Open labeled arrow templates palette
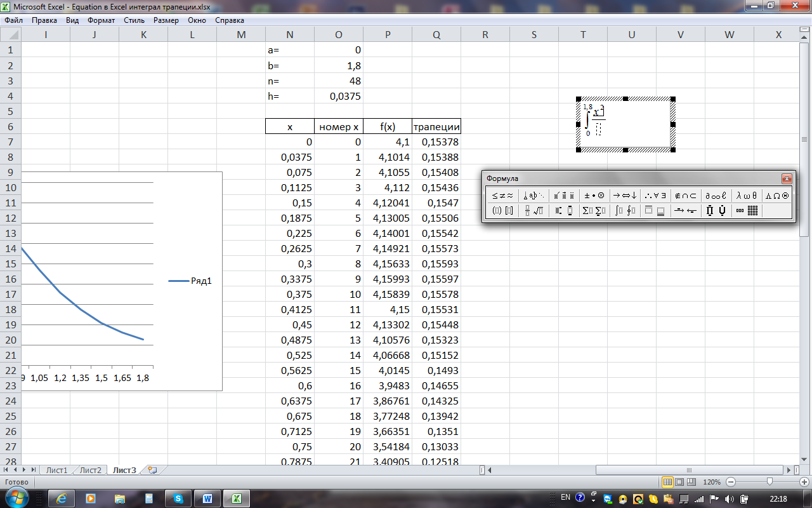Viewport: 812px width, 508px height. pos(686,211)
